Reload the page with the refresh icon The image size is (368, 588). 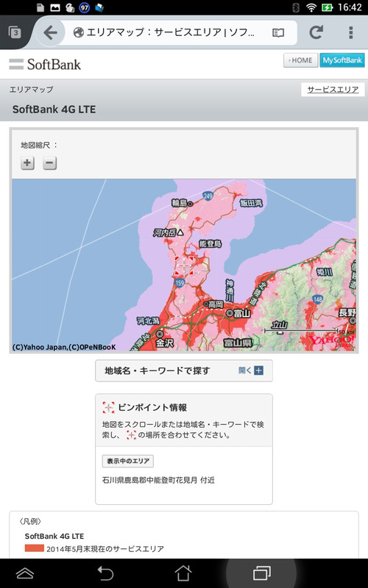(316, 32)
